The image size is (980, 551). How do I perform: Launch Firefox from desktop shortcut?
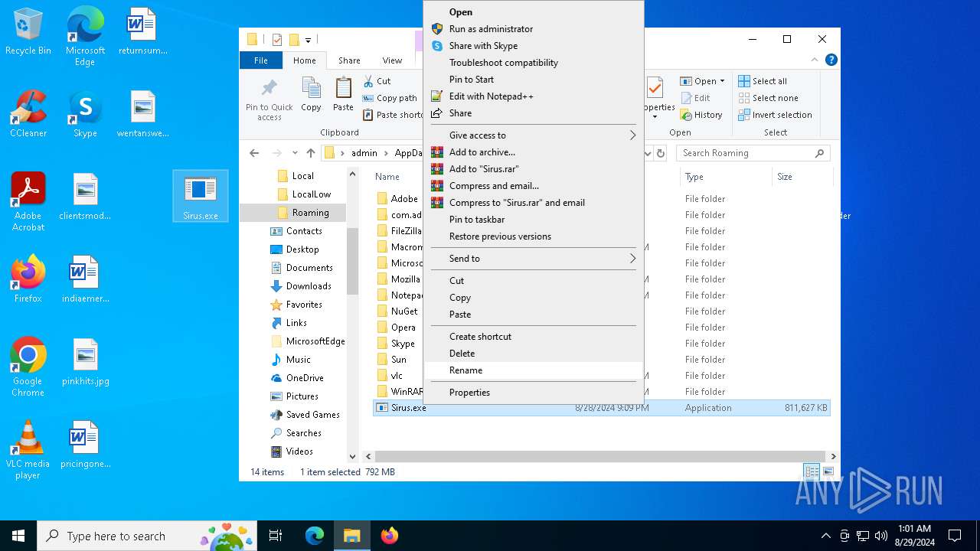28,279
